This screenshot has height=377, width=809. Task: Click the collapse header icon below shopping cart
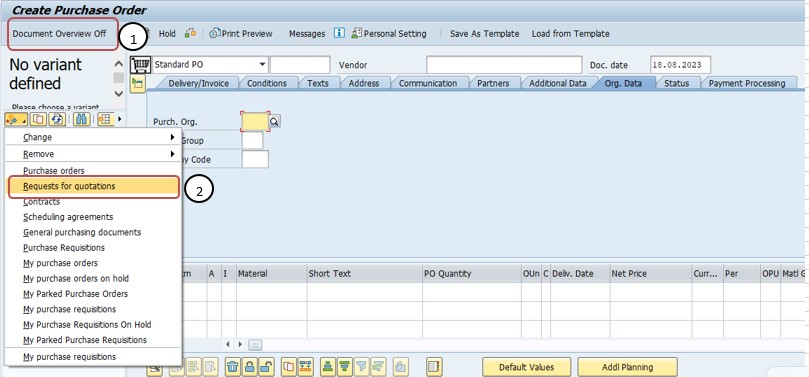pyautogui.click(x=138, y=84)
